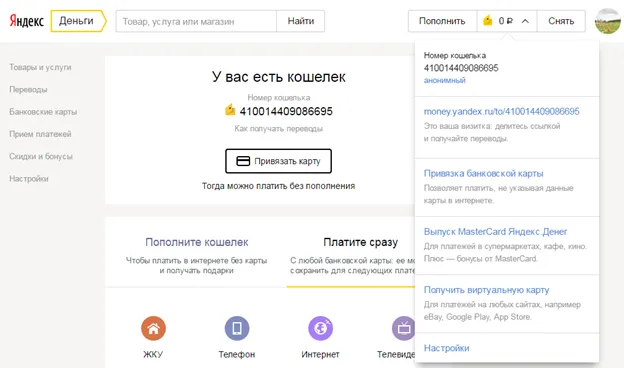This screenshot has width=624, height=368.
Task: Click the Телевидение TV icon
Action: (x=404, y=328)
